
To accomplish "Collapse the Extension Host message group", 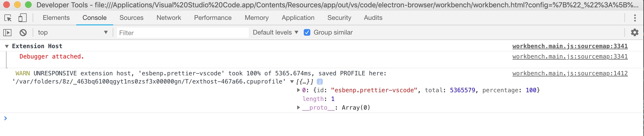I will point(7,46).
